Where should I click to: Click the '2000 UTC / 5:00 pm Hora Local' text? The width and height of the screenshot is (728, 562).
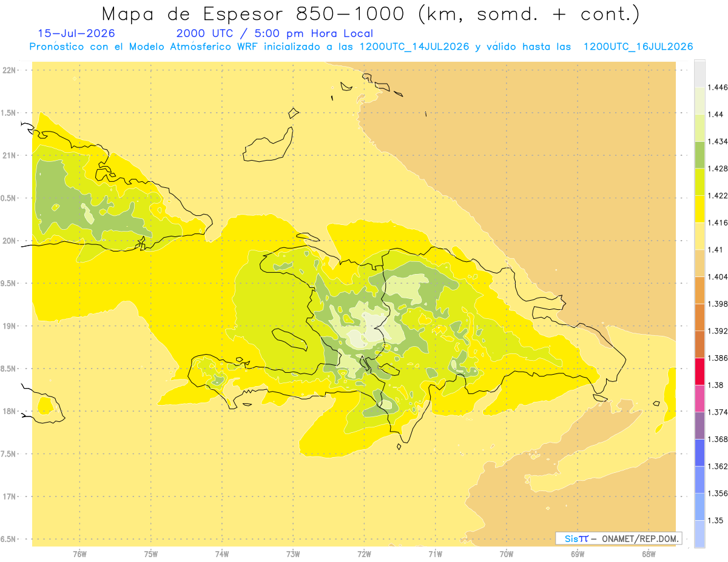tap(275, 33)
